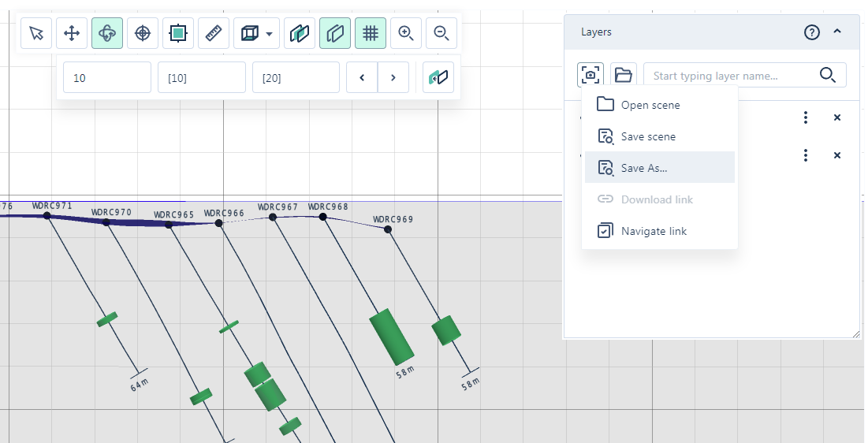Screen dimensions: 868x443
Task: Toggle the grid display button
Action: [x=371, y=33]
